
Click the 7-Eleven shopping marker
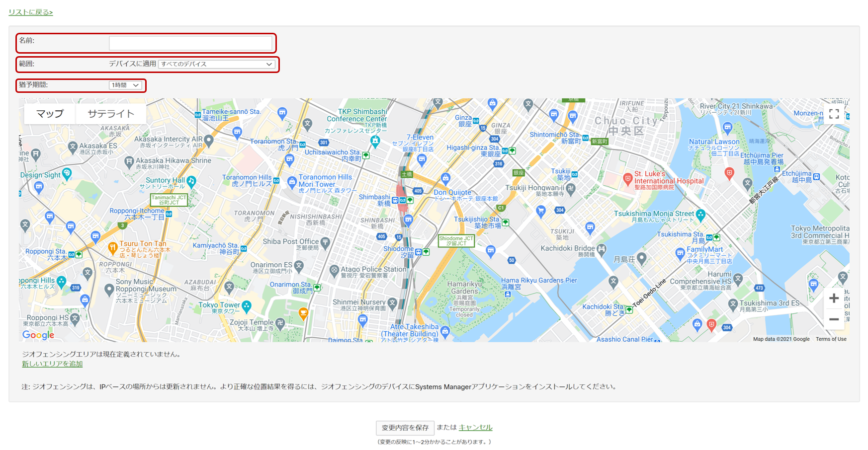[422, 159]
